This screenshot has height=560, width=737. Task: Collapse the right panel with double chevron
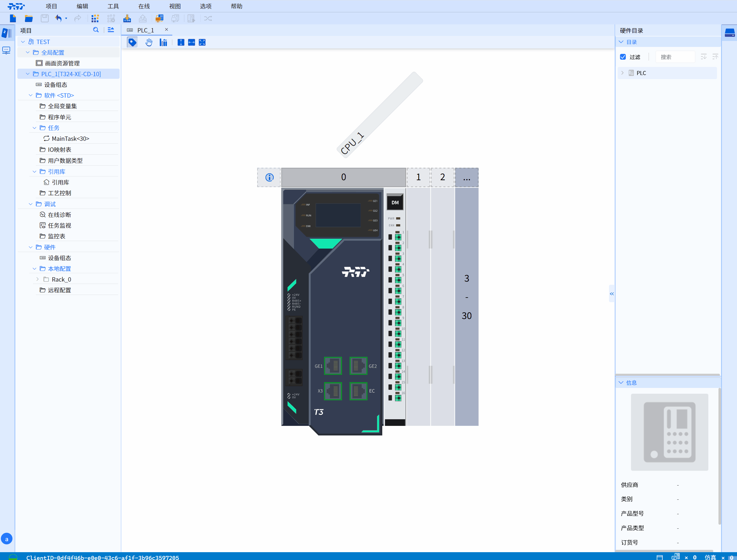[611, 294]
